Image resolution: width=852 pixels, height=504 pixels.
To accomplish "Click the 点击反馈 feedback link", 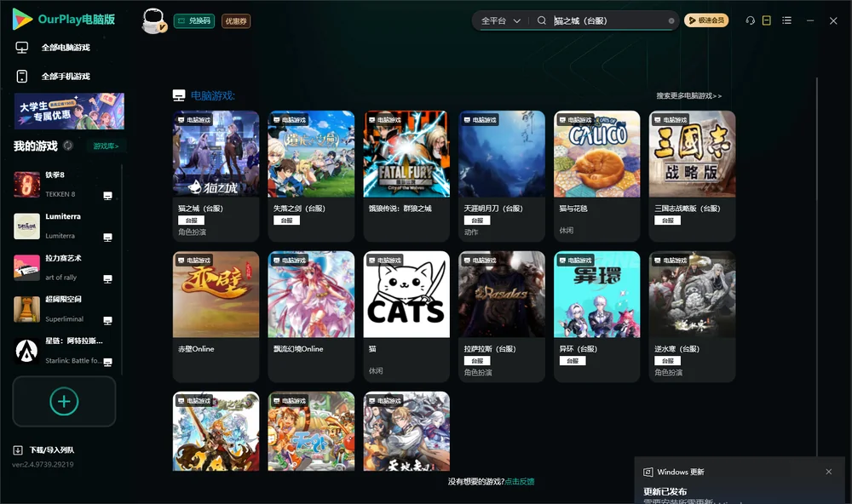I will [x=520, y=482].
